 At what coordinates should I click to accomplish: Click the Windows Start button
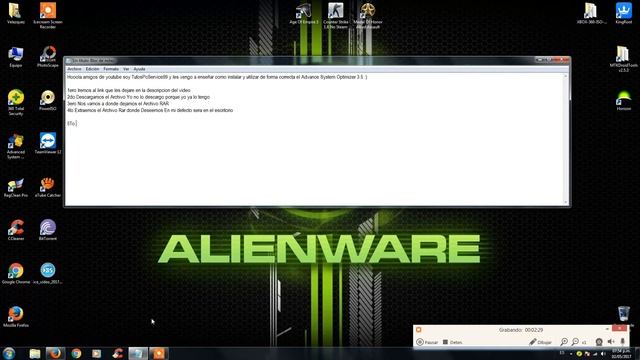pyautogui.click(x=9, y=353)
